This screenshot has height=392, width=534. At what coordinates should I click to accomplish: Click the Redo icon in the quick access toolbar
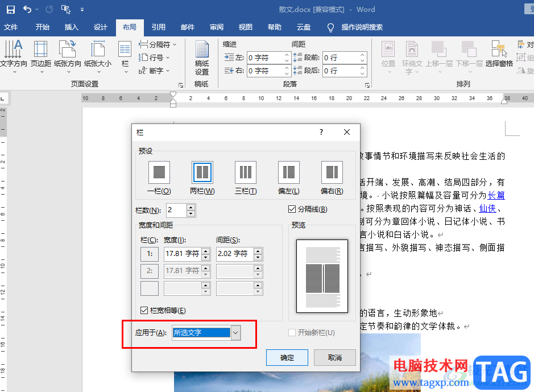pyautogui.click(x=49, y=10)
